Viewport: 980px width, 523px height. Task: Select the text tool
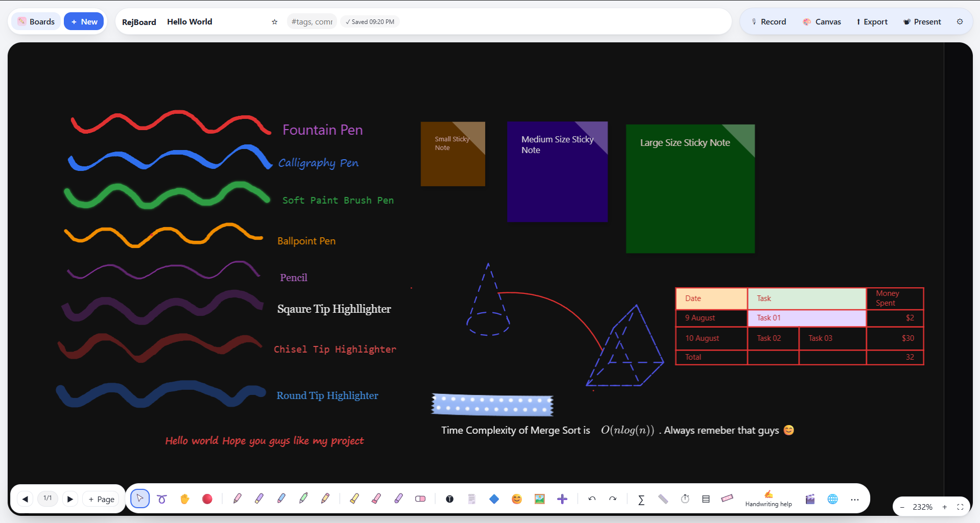pos(449,499)
